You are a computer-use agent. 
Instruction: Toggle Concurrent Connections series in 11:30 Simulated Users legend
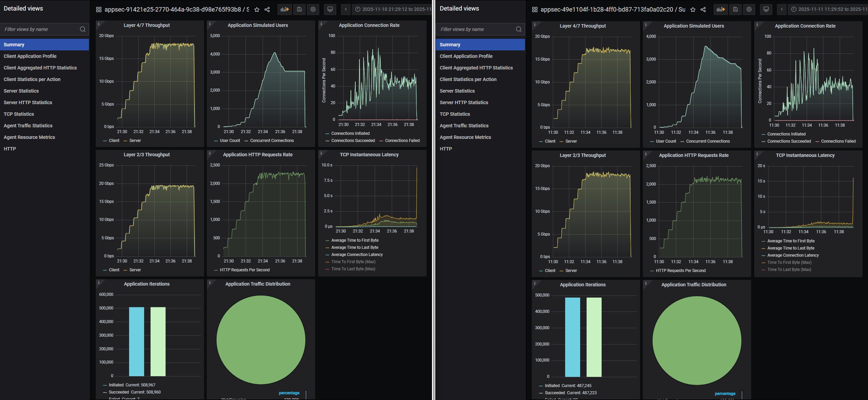[x=708, y=141]
